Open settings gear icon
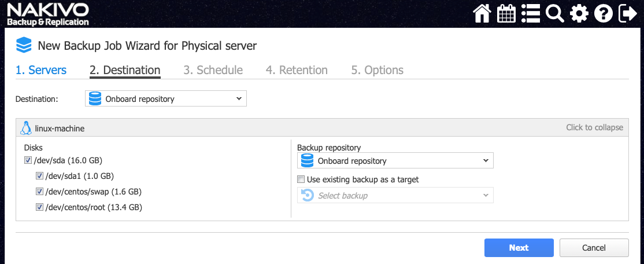This screenshot has width=644, height=264. pos(579,13)
